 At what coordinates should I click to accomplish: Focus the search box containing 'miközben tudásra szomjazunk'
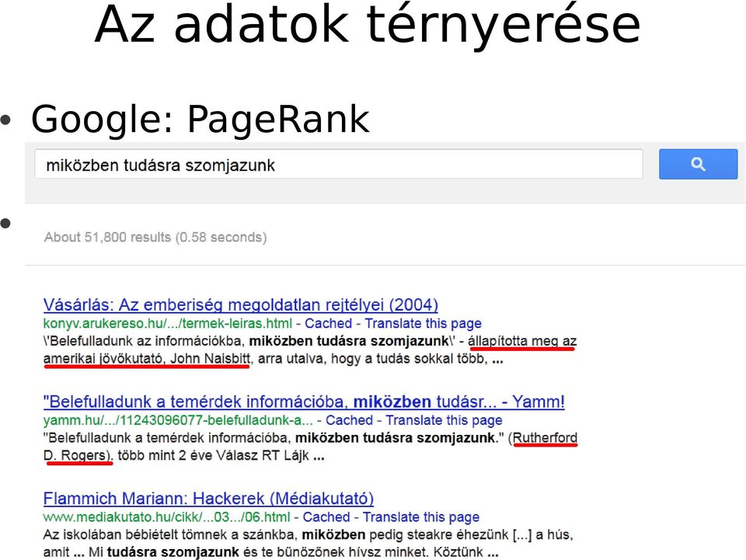coord(338,164)
